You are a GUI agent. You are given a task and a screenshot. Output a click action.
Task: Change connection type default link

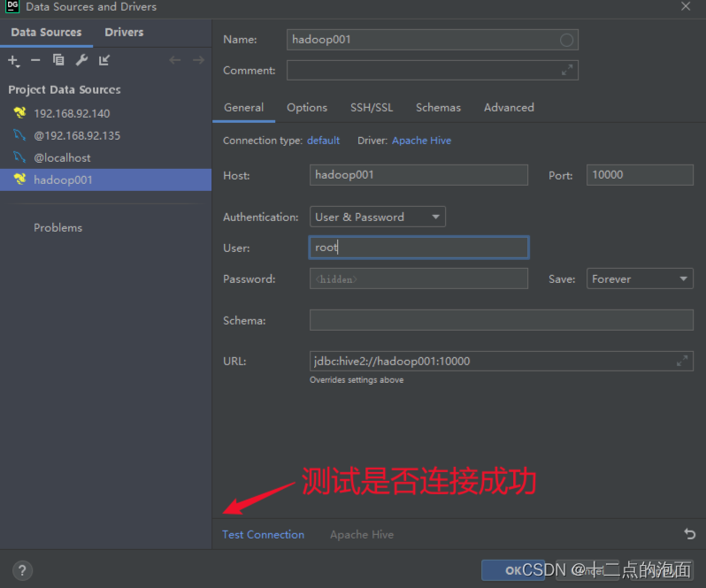tap(323, 141)
